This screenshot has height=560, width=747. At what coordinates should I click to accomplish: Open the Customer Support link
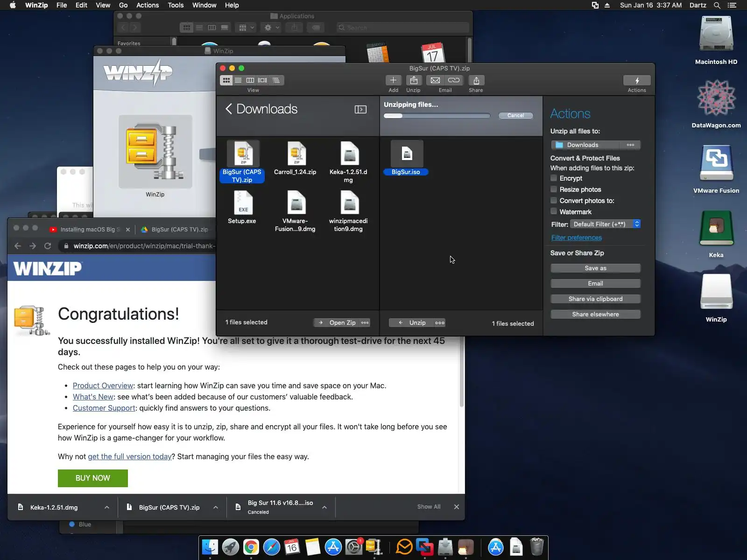click(104, 408)
